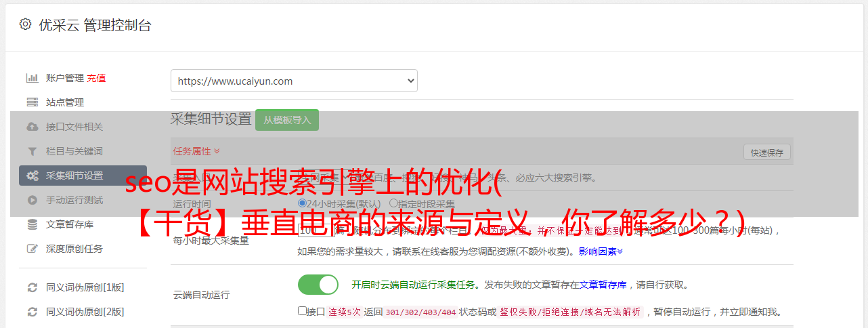Click the 采集细节设置 heading text
This screenshot has width=868, height=328.
point(211,119)
